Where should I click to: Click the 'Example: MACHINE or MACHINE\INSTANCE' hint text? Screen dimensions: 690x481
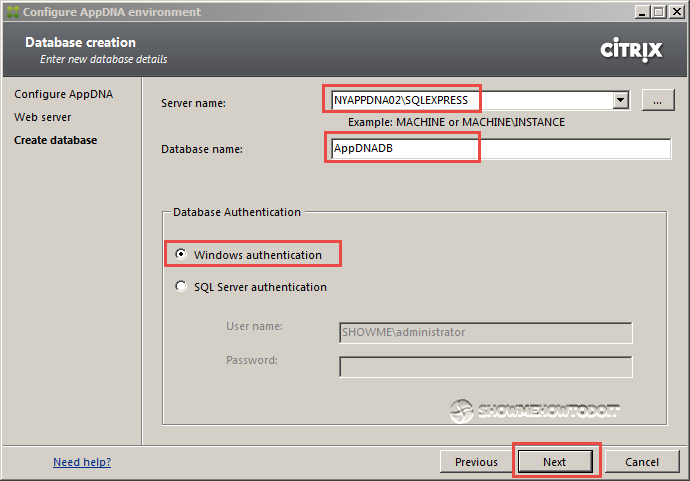click(x=456, y=122)
